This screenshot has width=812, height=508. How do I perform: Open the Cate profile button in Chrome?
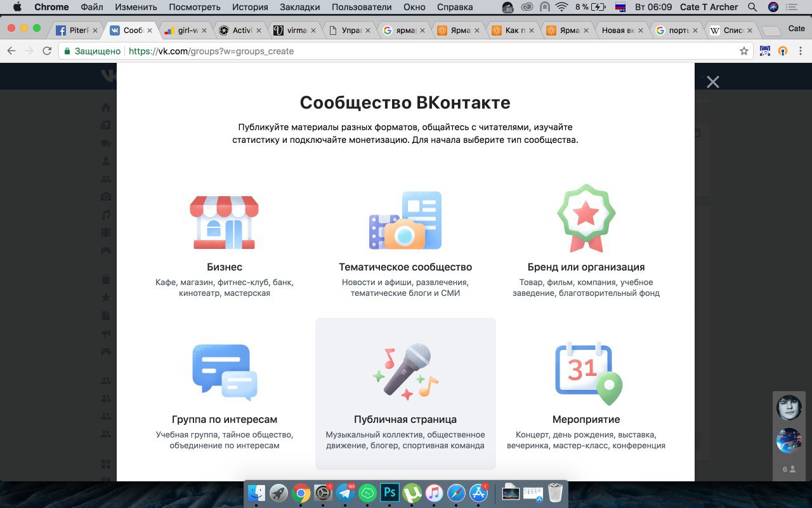[x=796, y=28]
